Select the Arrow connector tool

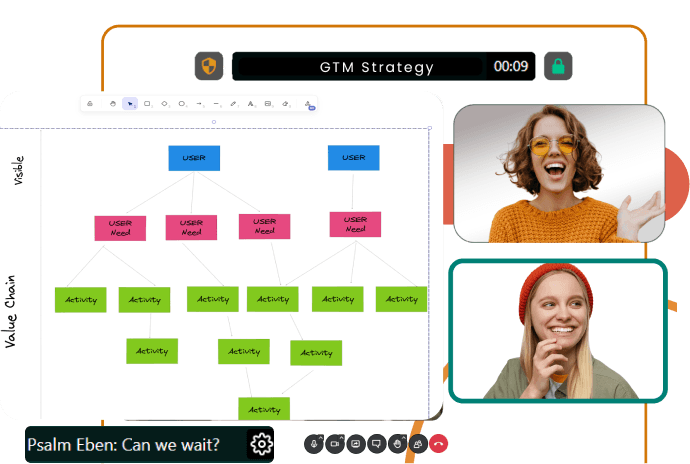[x=199, y=104]
